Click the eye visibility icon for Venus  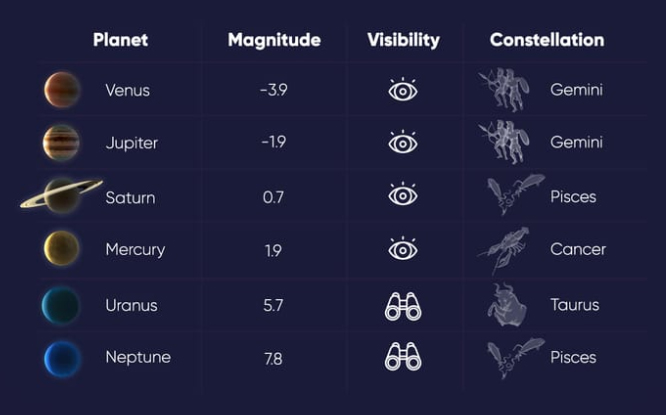pos(403,90)
